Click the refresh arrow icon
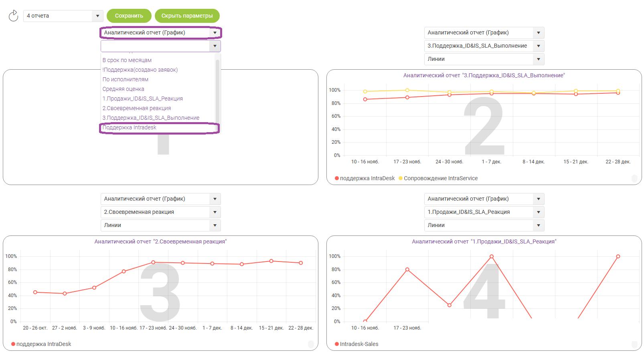 pyautogui.click(x=13, y=16)
